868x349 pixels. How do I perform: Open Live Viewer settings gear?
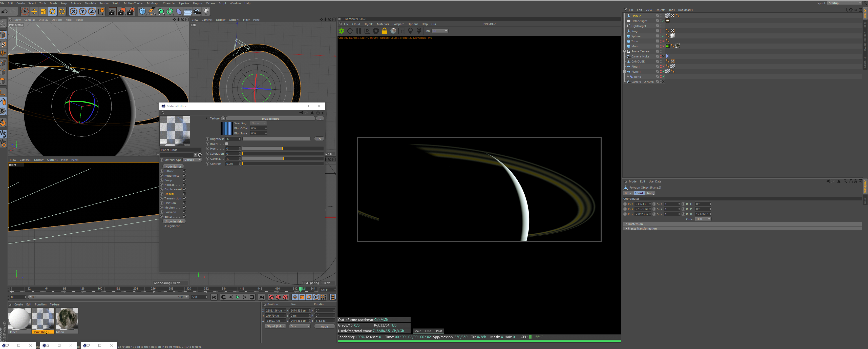coord(376,31)
